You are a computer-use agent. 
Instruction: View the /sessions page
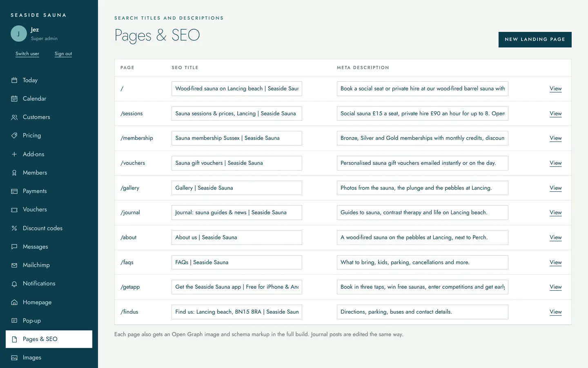556,113
